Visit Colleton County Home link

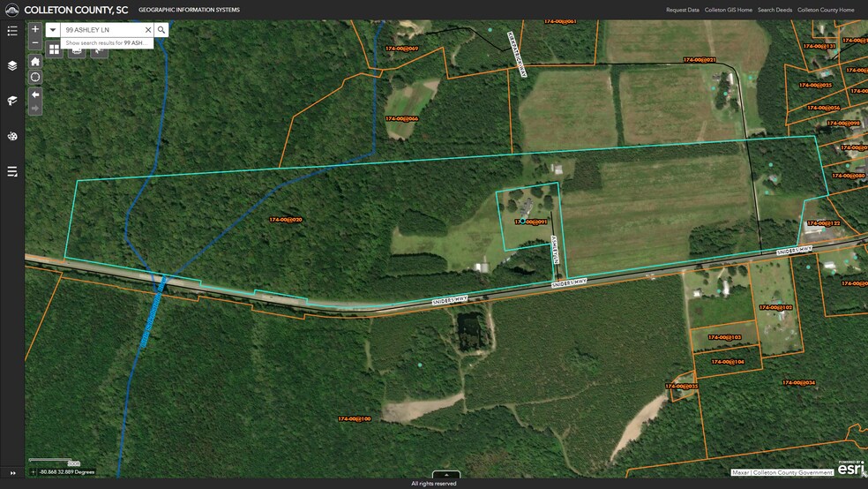tap(826, 10)
